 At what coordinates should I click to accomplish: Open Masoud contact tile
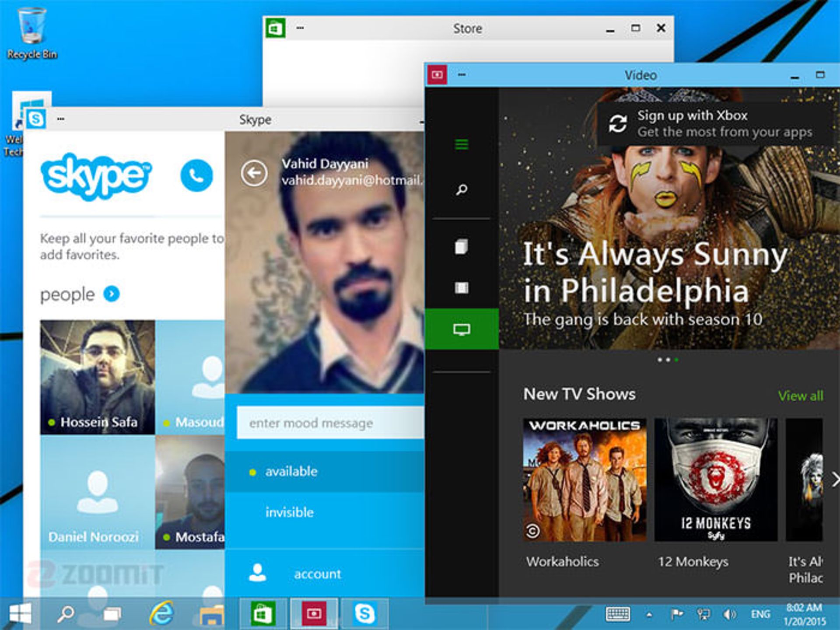tap(190, 377)
